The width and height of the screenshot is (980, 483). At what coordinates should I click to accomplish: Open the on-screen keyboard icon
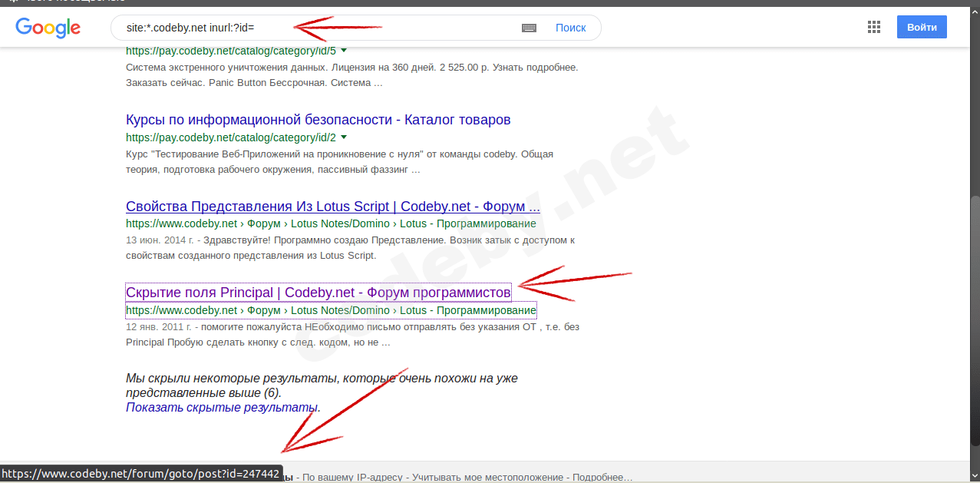[x=529, y=28]
